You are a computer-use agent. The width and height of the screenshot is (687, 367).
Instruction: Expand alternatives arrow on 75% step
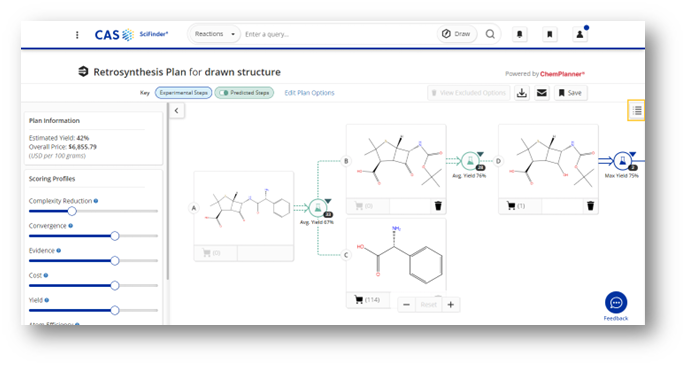[633, 154]
